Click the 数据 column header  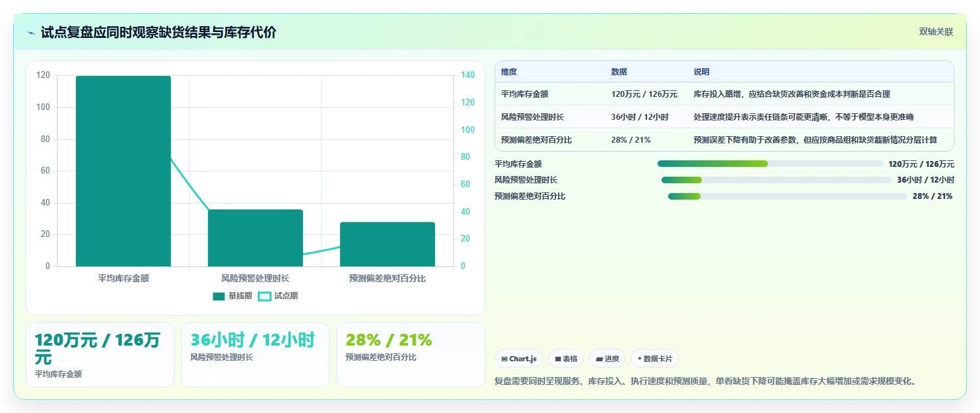point(619,72)
